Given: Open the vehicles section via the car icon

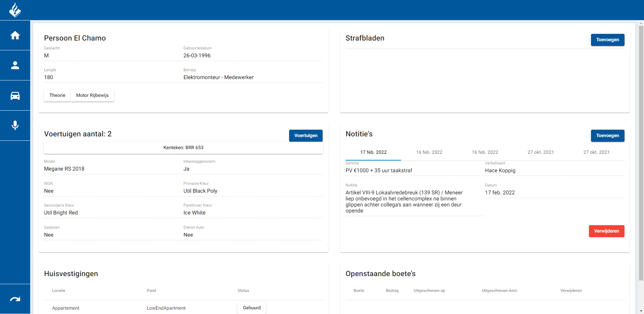Looking at the screenshot, I should pos(15,96).
